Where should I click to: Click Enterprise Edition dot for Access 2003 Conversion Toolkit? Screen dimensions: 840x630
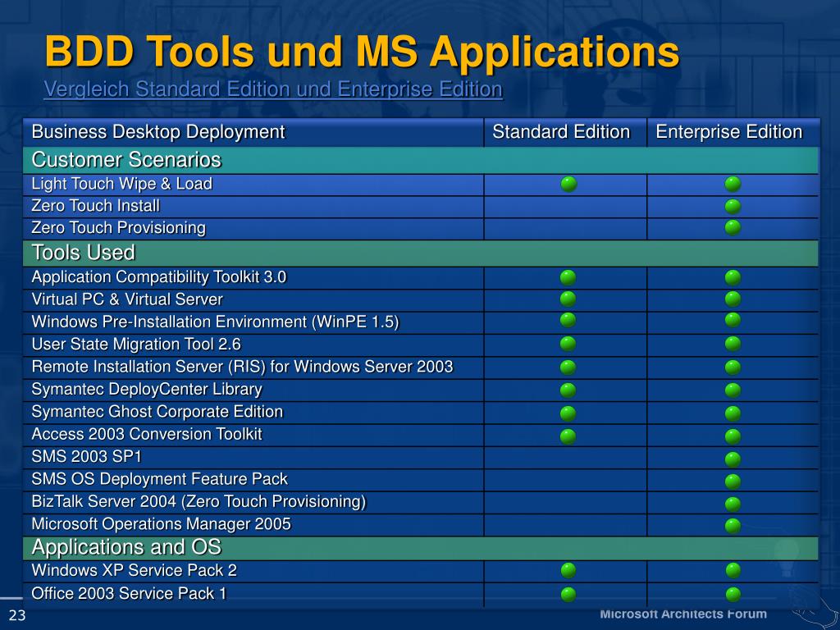point(733,436)
